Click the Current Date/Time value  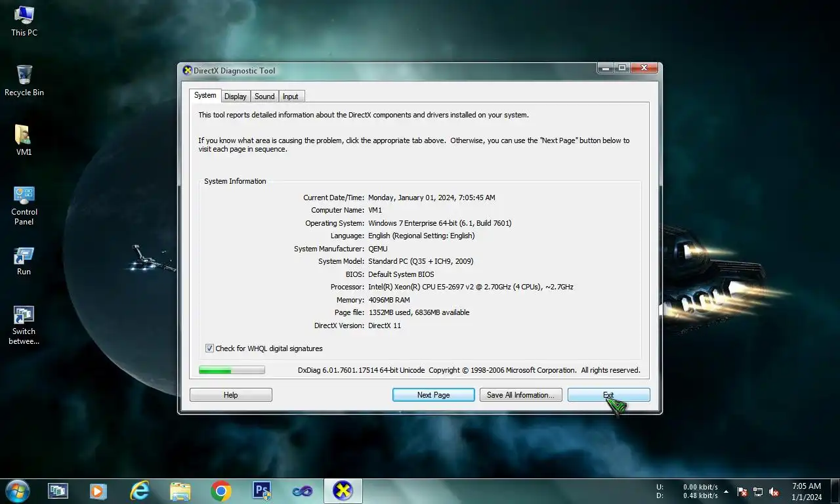[432, 198]
